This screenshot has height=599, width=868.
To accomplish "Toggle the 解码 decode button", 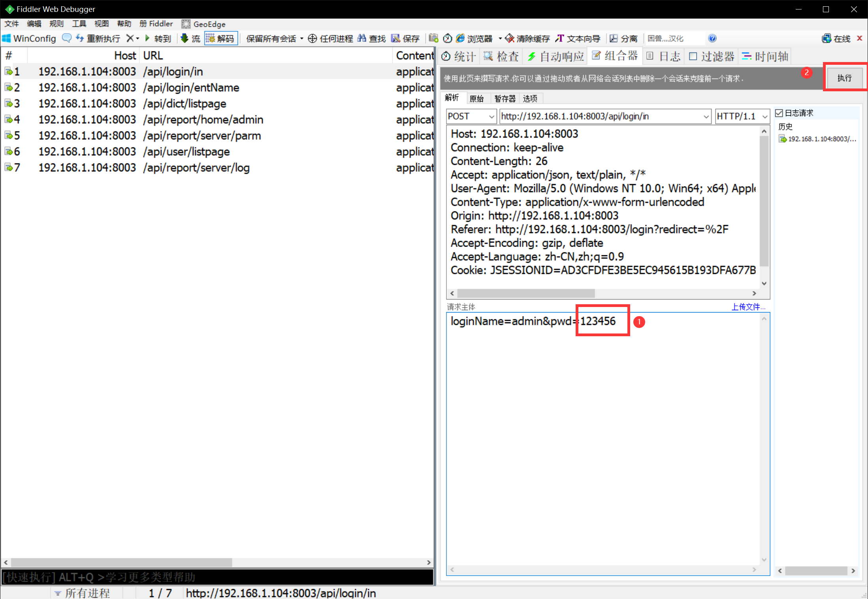I will tap(221, 38).
